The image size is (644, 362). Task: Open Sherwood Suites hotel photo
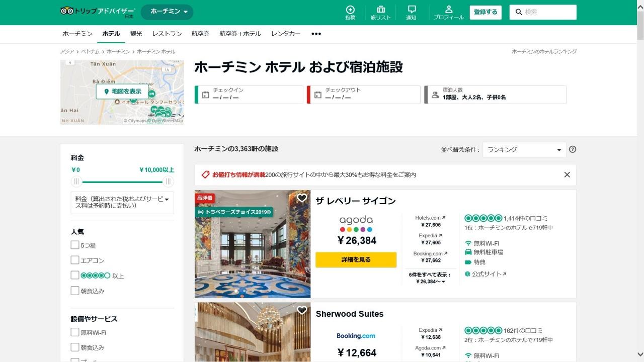coord(253,332)
